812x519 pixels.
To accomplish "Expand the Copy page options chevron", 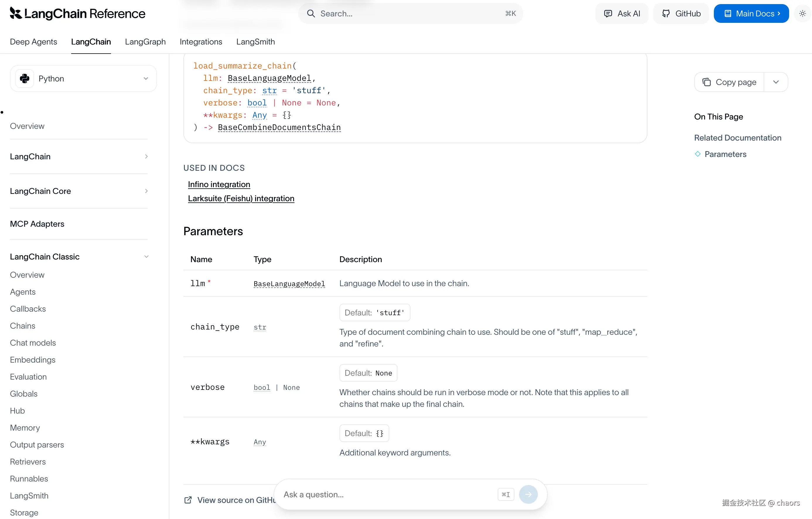I will tap(776, 82).
